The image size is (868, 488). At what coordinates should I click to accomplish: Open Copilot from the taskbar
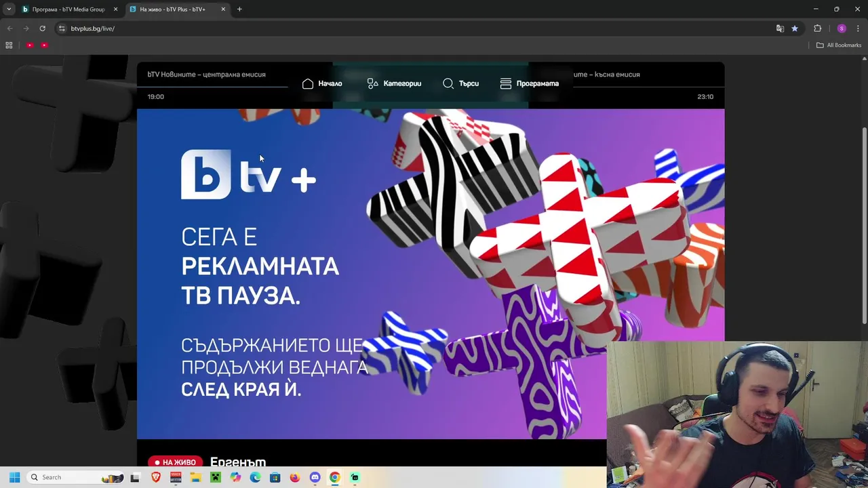pos(235,477)
